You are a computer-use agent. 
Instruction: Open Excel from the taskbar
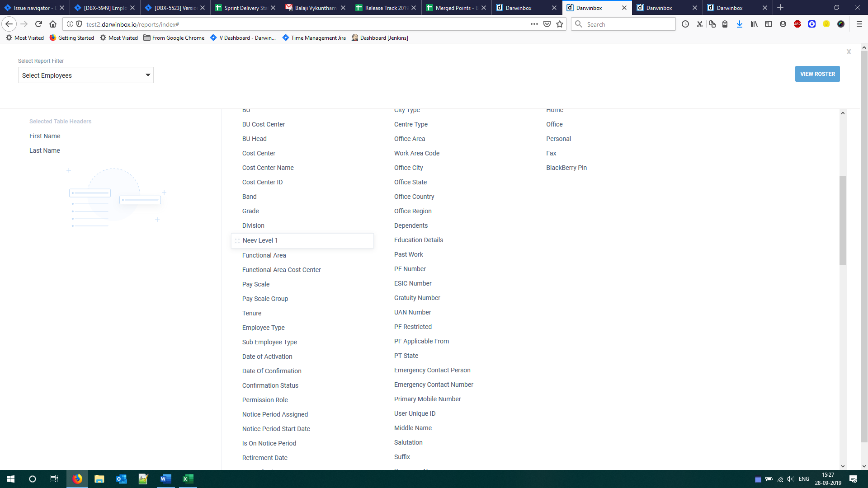tap(188, 479)
